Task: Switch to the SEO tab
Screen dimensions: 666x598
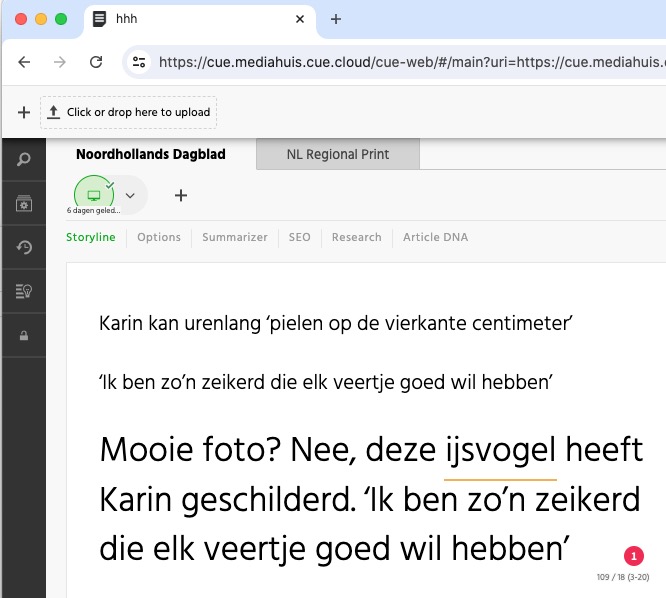Action: 300,237
